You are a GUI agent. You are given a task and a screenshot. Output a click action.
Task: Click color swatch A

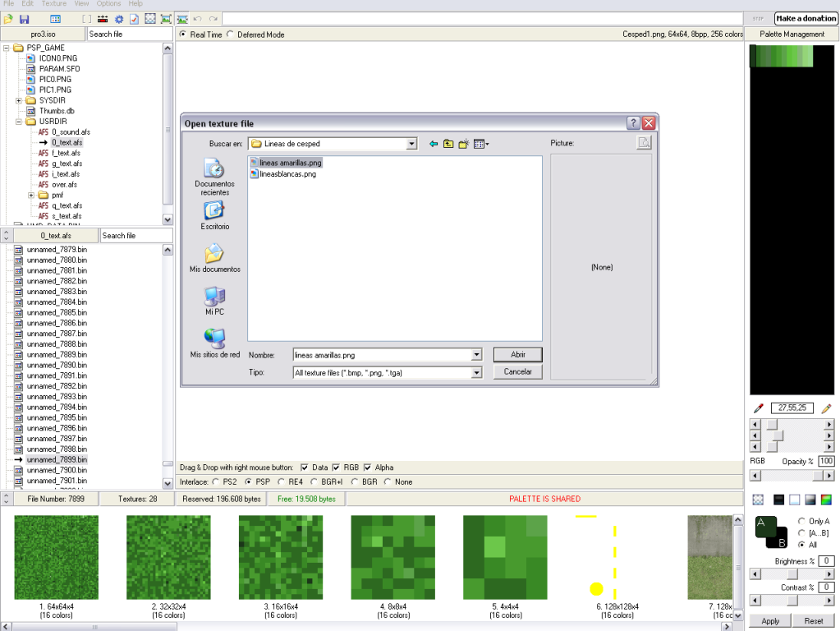point(765,527)
